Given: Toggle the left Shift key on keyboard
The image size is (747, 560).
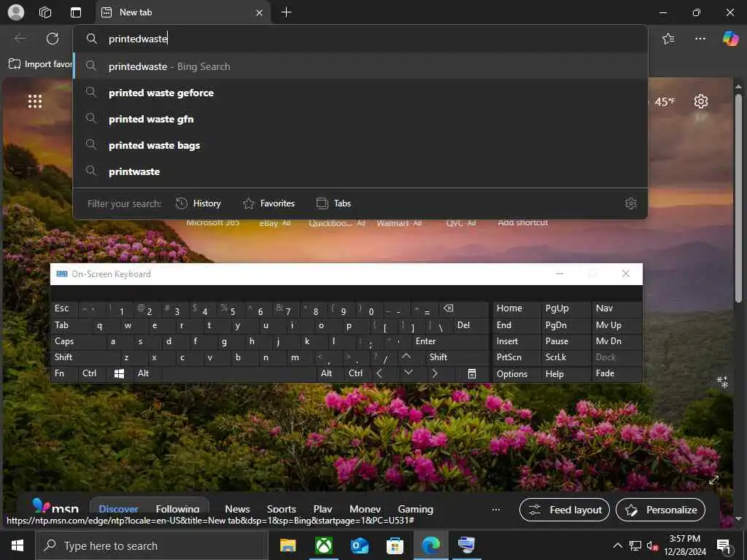Looking at the screenshot, I should tap(85, 357).
